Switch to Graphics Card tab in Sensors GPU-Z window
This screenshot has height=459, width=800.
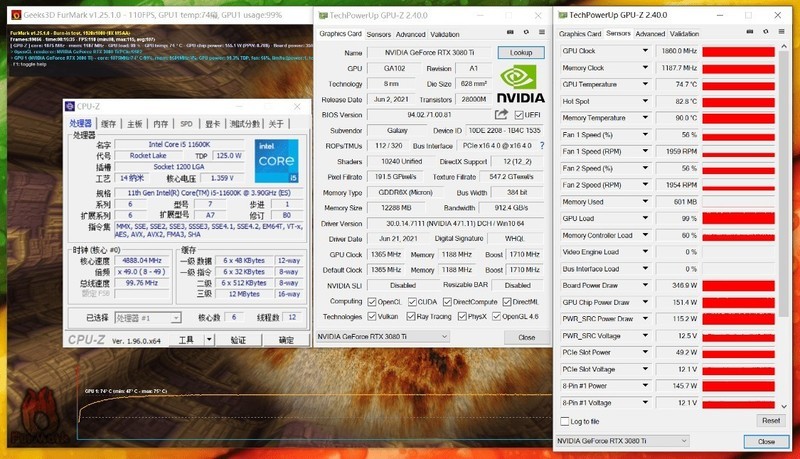tap(580, 34)
